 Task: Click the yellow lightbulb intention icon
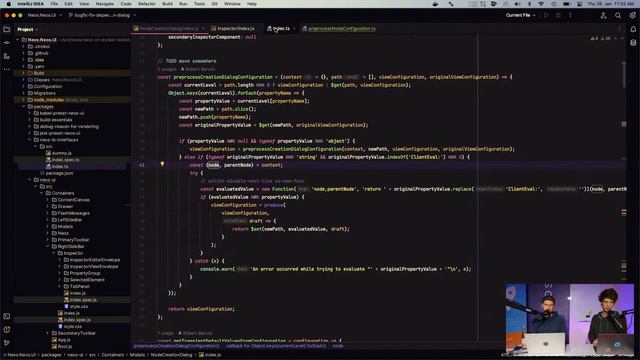(162, 164)
